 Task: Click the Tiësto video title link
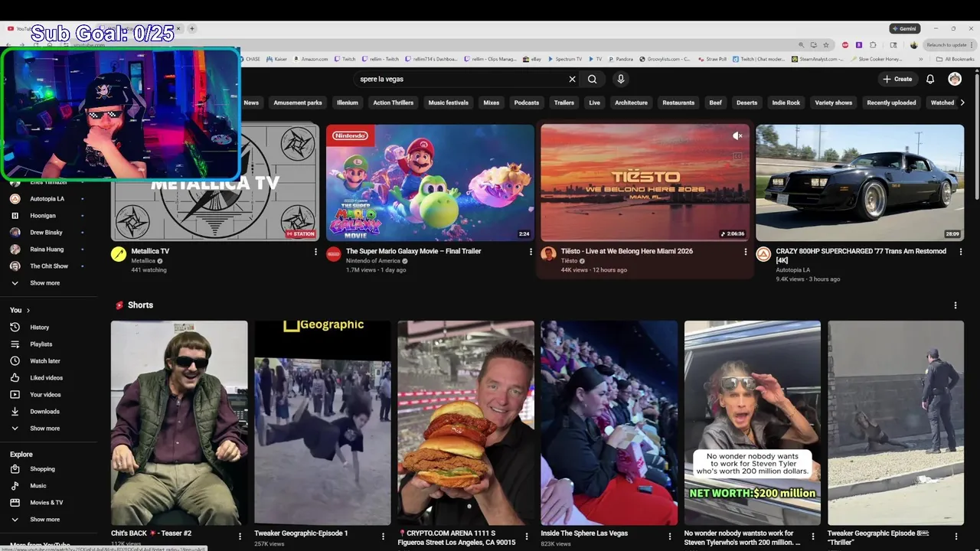(x=626, y=251)
